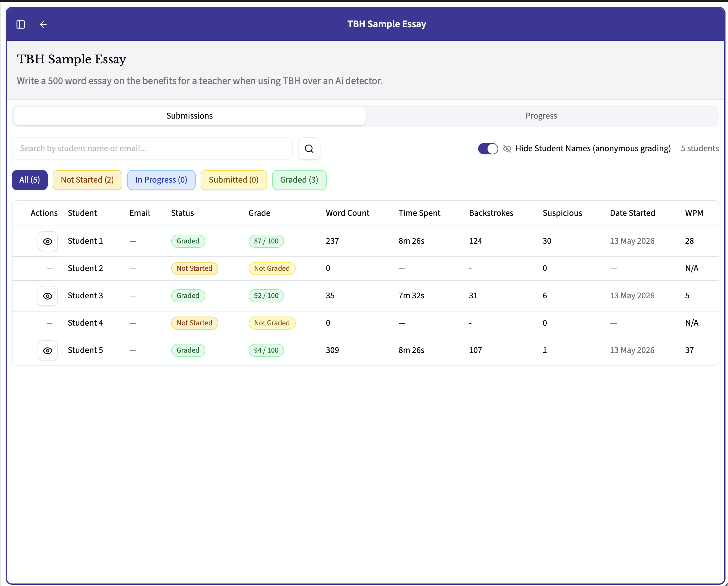Click backstrokes value 107
728x586 pixels.
click(x=475, y=350)
